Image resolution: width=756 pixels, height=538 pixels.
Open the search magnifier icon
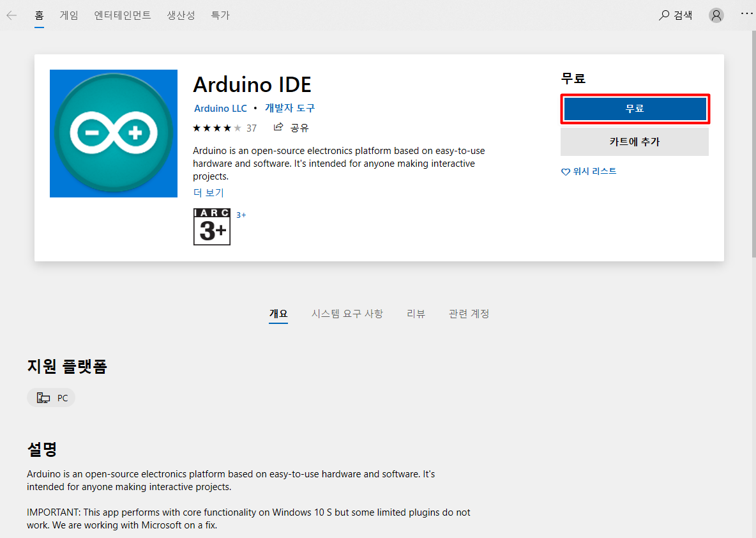click(x=664, y=15)
